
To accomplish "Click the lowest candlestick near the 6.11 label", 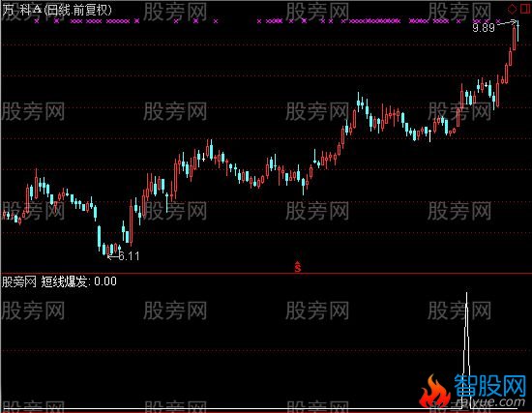I will 108,251.
